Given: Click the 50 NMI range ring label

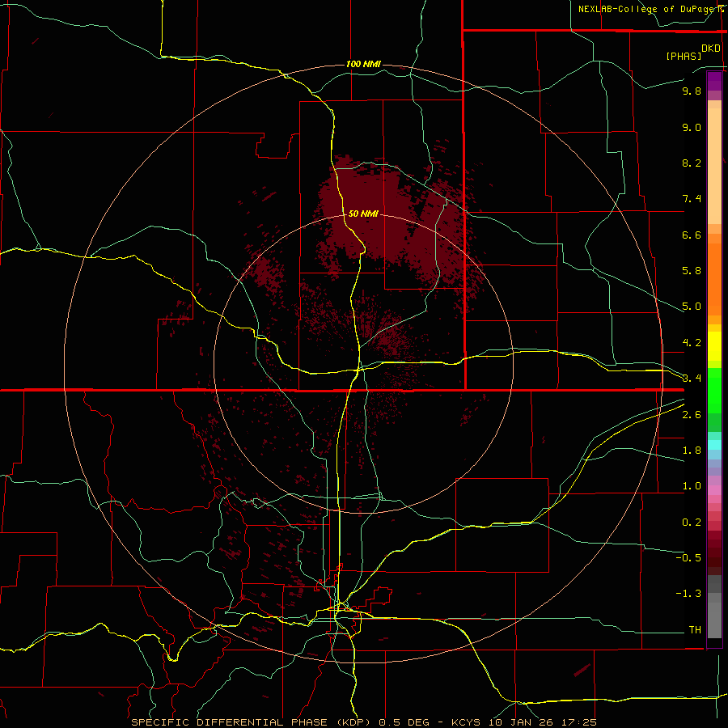Looking at the screenshot, I should coord(363,214).
